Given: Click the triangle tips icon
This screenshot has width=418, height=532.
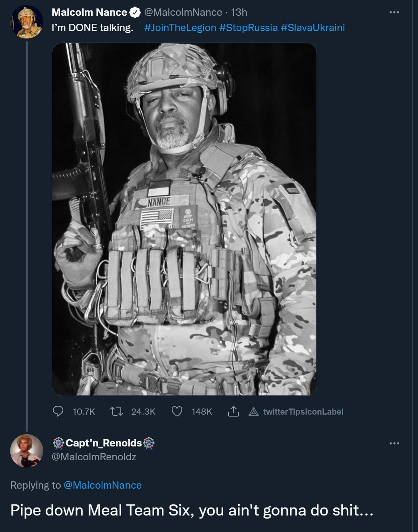Looking at the screenshot, I should 253,412.
